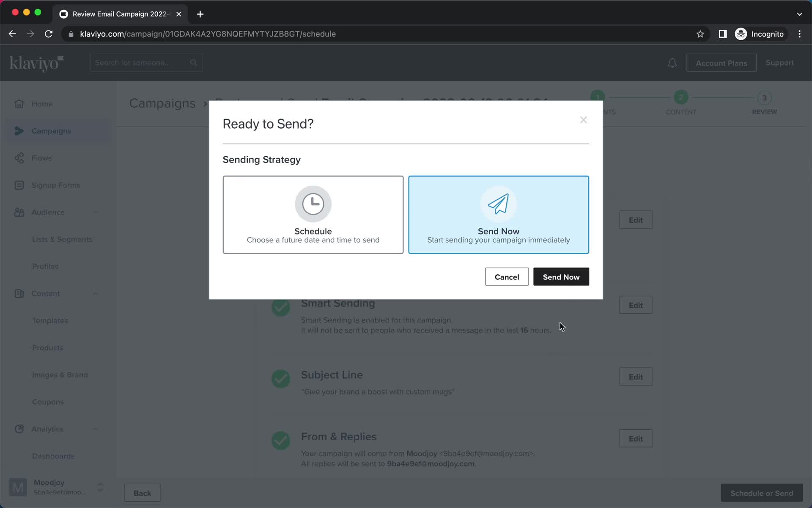Click the Schedule or Send button
The height and width of the screenshot is (508, 812).
pos(762,493)
